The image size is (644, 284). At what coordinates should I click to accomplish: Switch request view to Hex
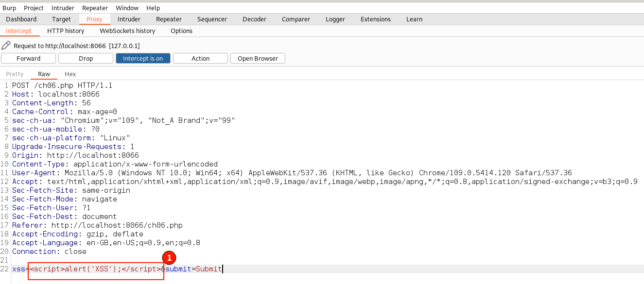coord(70,74)
